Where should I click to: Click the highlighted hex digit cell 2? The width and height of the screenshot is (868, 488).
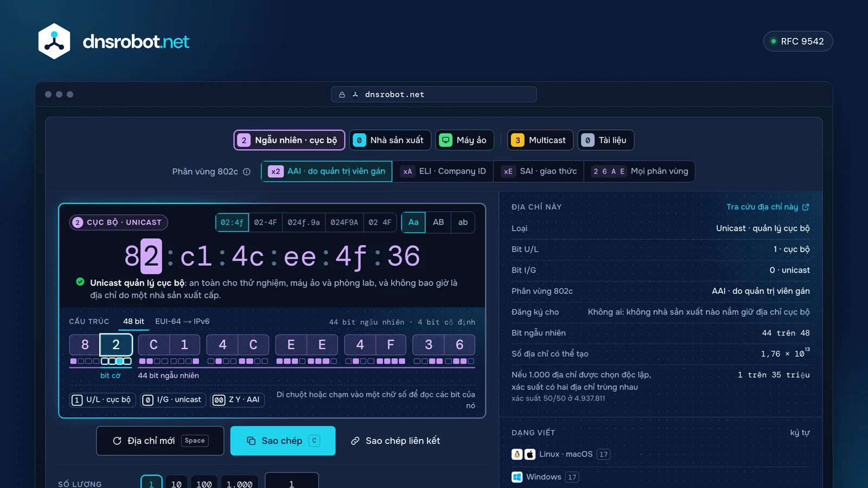(116, 345)
